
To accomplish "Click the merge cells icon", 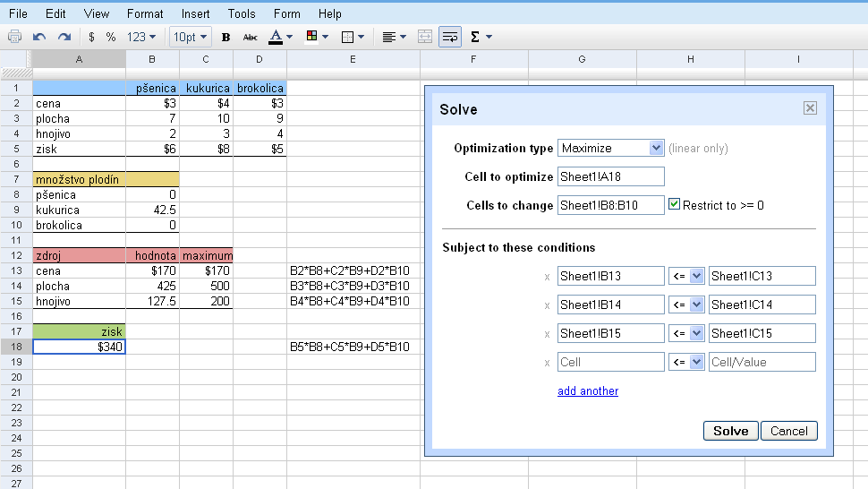I will click(x=425, y=37).
